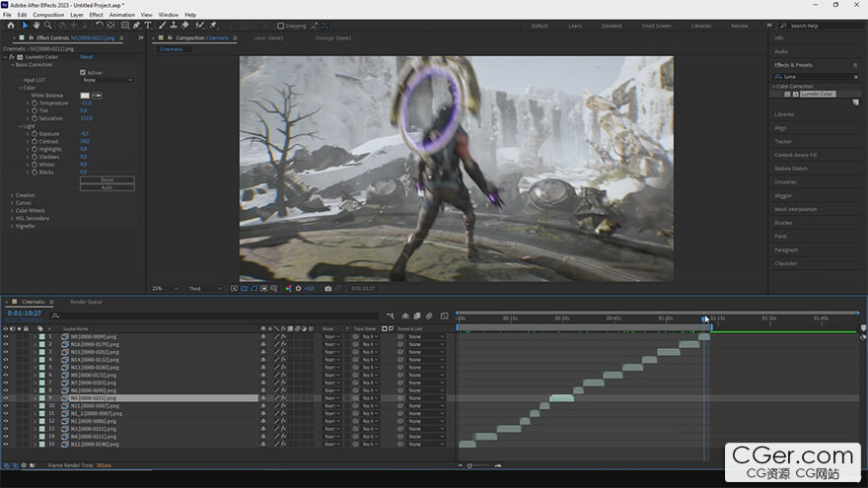This screenshot has width=868, height=488.
Task: Click the Reset button under Light
Action: pos(107,179)
